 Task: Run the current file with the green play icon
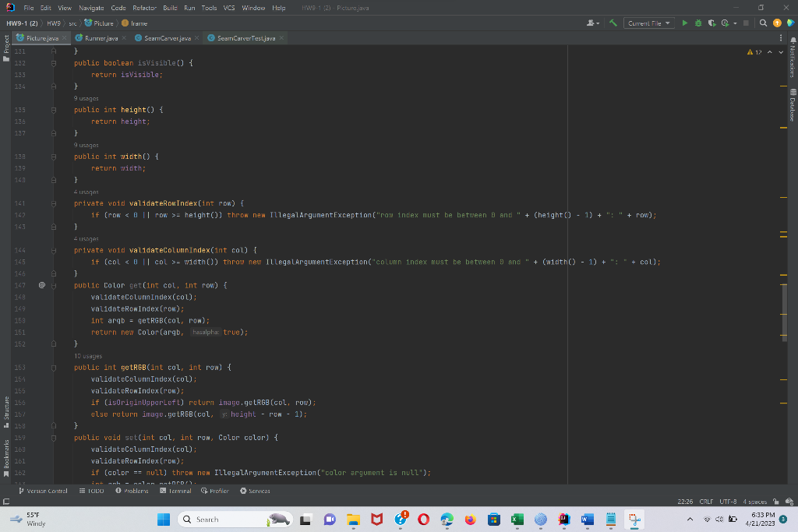tap(684, 23)
